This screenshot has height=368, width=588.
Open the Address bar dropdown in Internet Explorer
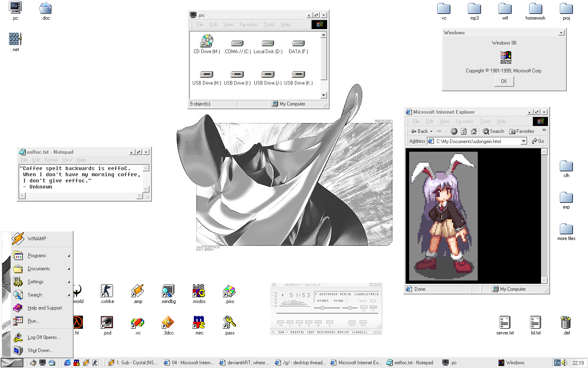point(523,141)
